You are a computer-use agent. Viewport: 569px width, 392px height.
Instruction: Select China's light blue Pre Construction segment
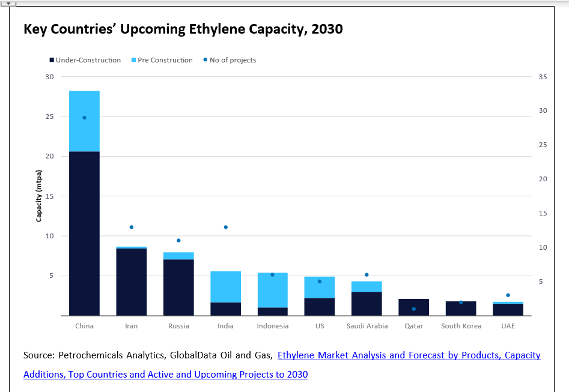tap(84, 121)
